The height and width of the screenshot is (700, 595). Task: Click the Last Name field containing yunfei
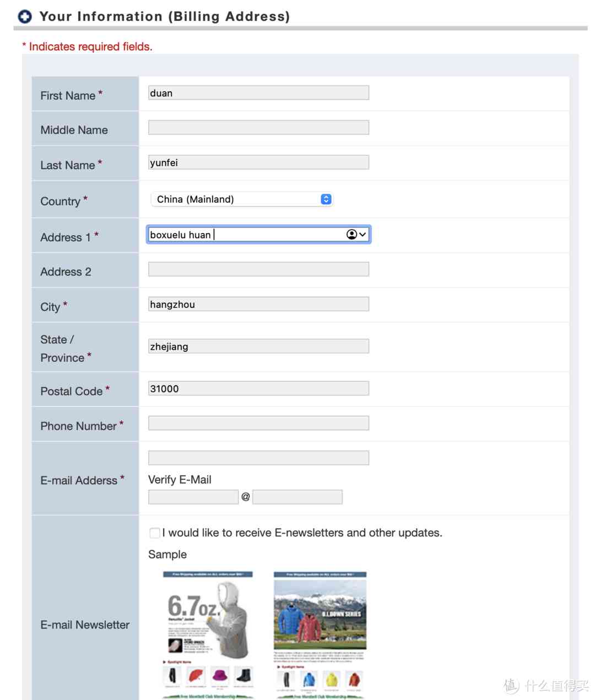click(258, 162)
